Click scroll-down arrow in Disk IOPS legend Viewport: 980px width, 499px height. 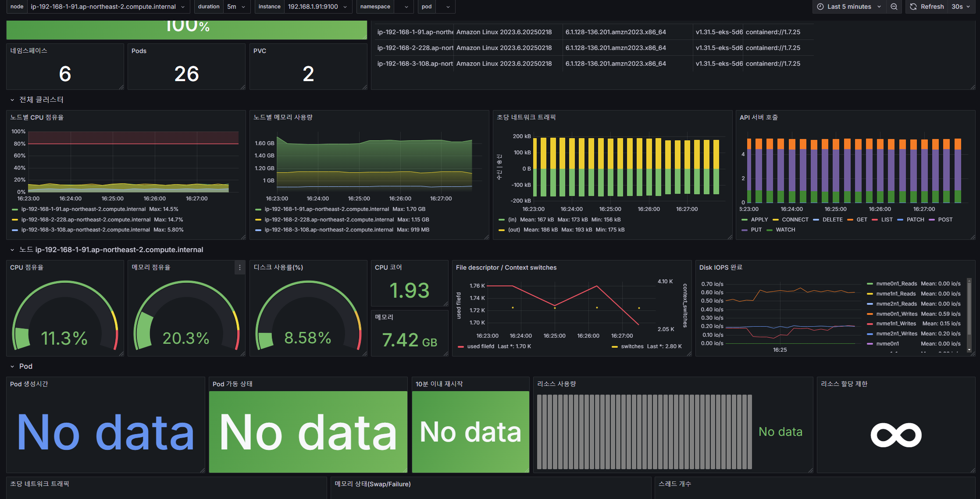coord(969,350)
